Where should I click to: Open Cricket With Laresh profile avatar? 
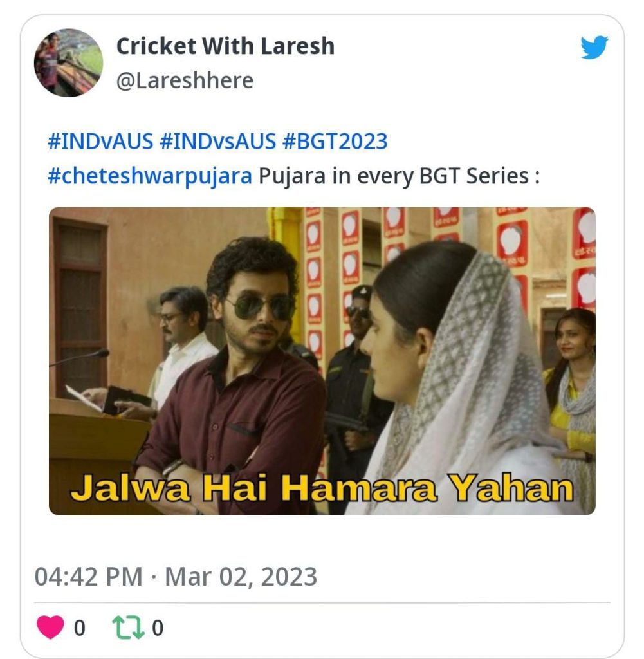pyautogui.click(x=68, y=62)
